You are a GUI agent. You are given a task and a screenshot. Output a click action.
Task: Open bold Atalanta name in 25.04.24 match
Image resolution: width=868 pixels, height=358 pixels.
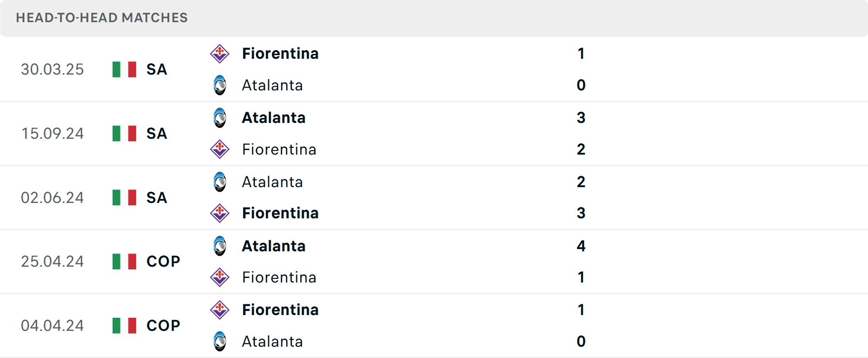[x=274, y=246]
